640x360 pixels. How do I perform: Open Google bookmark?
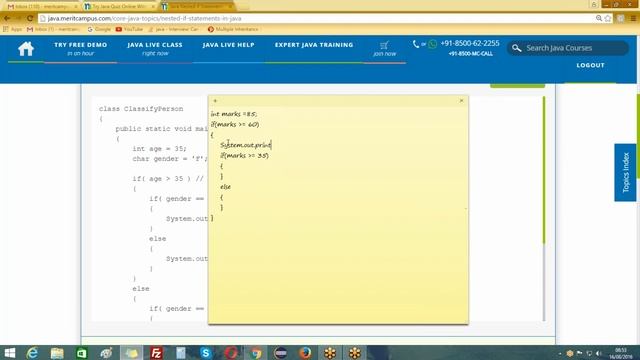99,29
